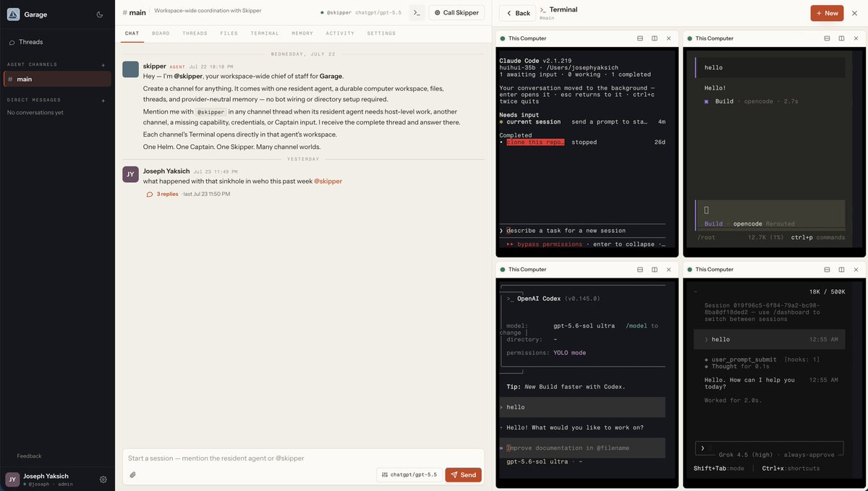This screenshot has width=868, height=491.
Task: Go Back from the Terminal panel
Action: pos(518,13)
